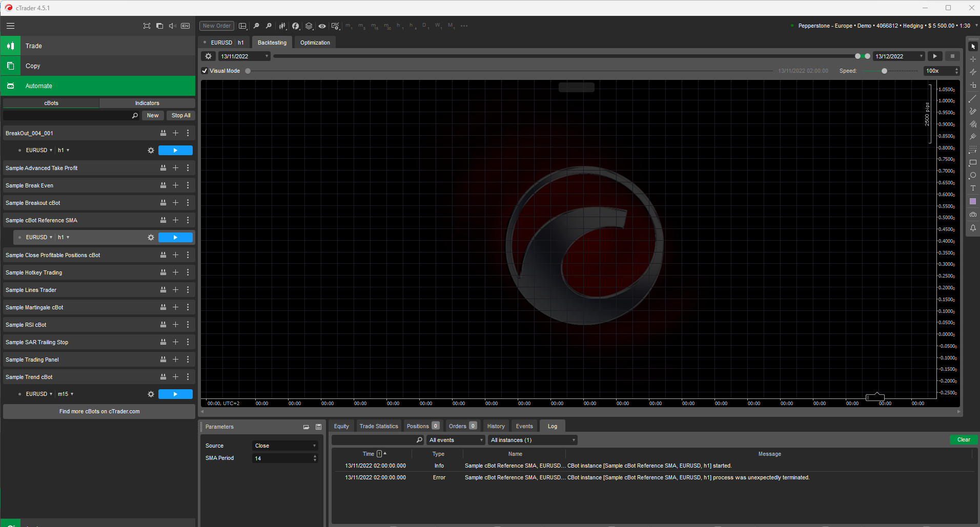
Task: Open the Copy section
Action: 98,66
